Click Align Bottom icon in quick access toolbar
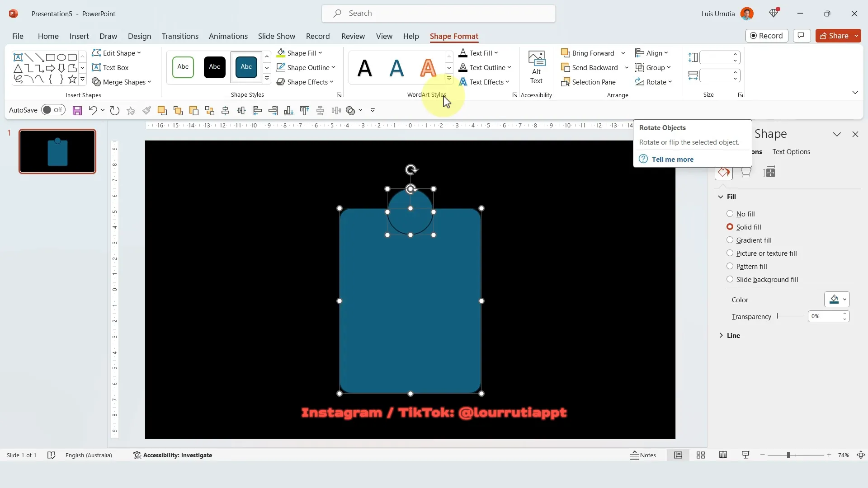The image size is (868, 488). [x=288, y=110]
